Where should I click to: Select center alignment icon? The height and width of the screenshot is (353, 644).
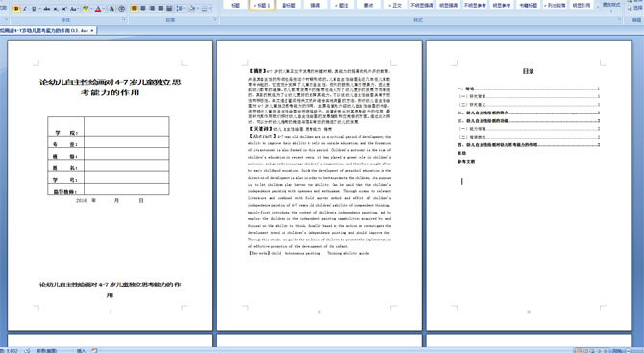tap(143, 9)
